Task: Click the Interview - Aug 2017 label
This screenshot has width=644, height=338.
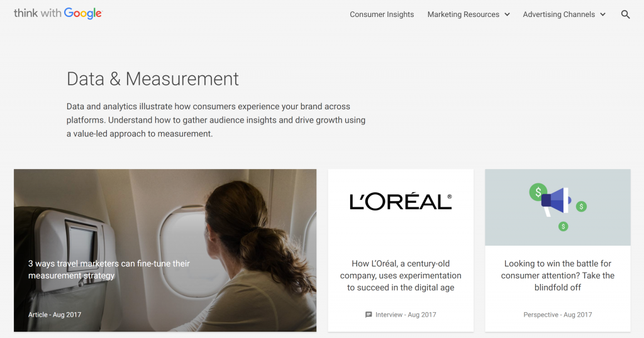Action: pos(406,315)
